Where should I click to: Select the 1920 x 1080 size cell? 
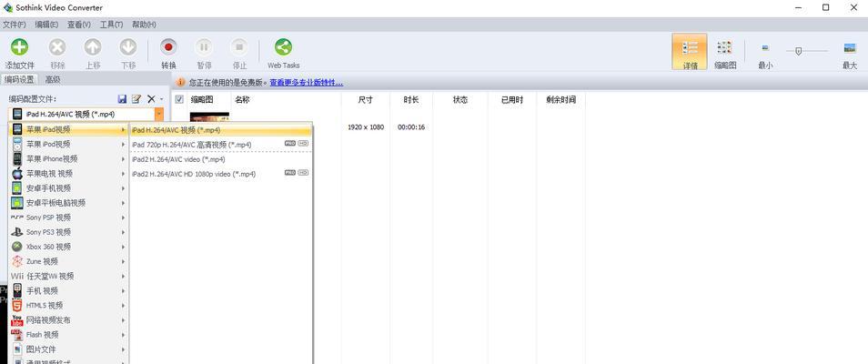coord(366,127)
